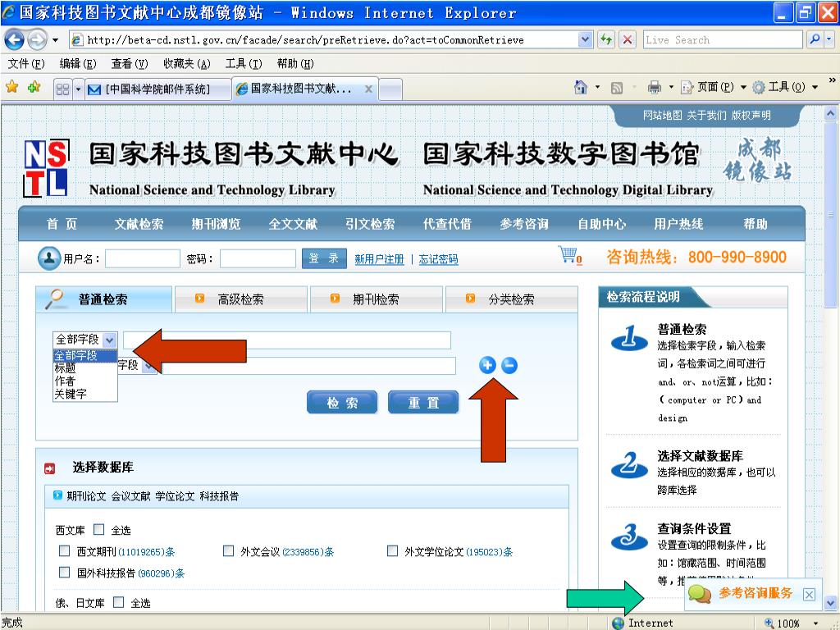Click the Internet zone globe icon
840x630 pixels.
619,623
